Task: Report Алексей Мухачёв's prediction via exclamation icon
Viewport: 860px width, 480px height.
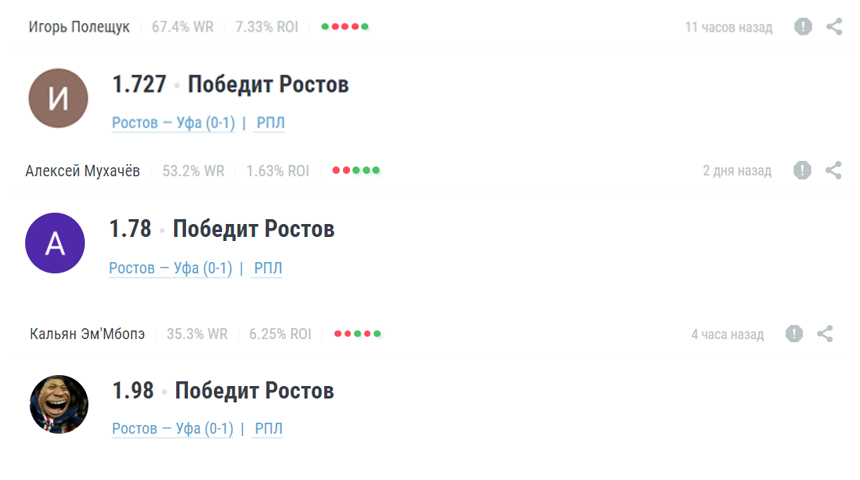Action: point(802,170)
